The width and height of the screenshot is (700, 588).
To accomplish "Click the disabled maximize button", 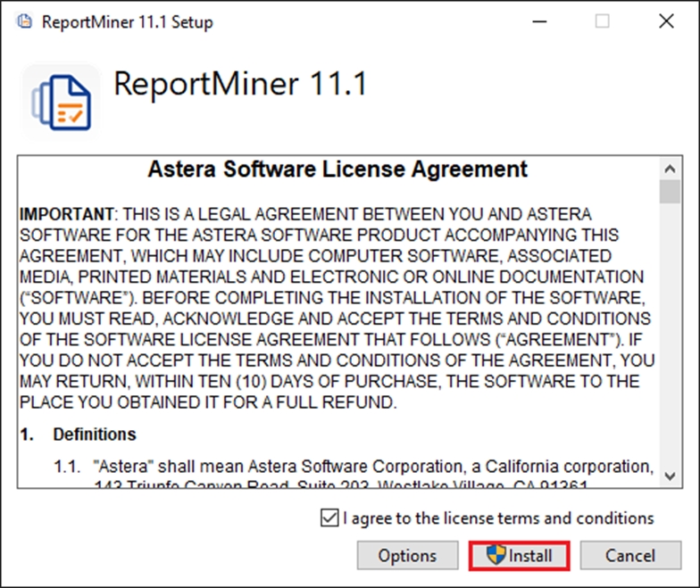I will 602,21.
